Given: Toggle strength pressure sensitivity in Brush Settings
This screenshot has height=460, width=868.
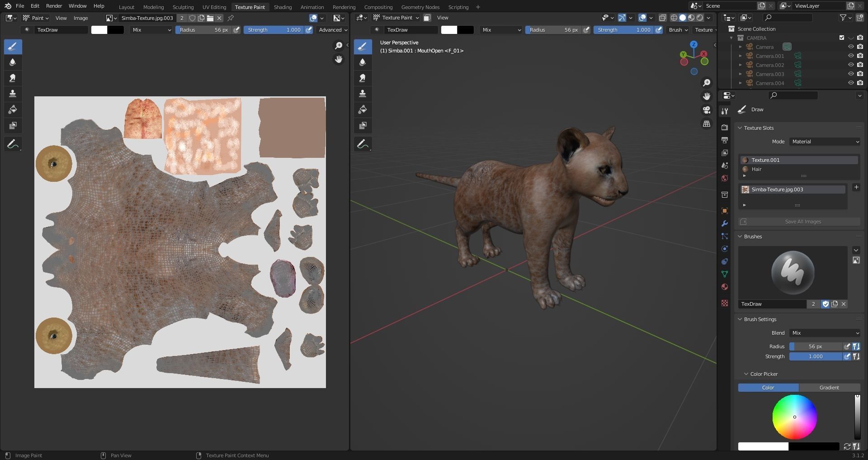Looking at the screenshot, I should click(847, 356).
